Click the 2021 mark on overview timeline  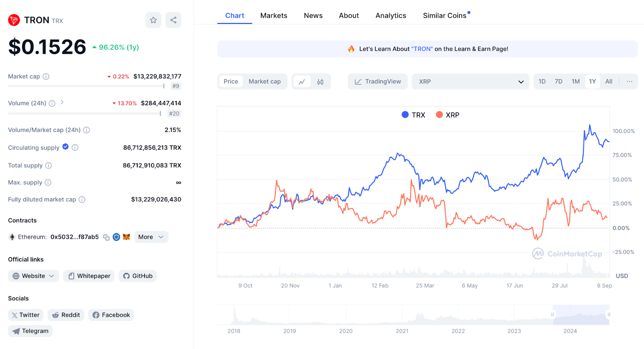[402, 331]
